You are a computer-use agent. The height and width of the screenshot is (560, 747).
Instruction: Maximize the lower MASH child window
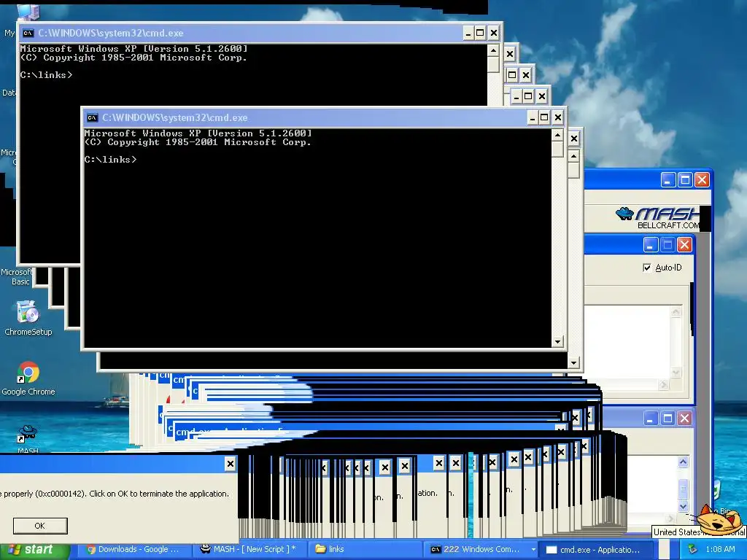pyautogui.click(x=668, y=419)
